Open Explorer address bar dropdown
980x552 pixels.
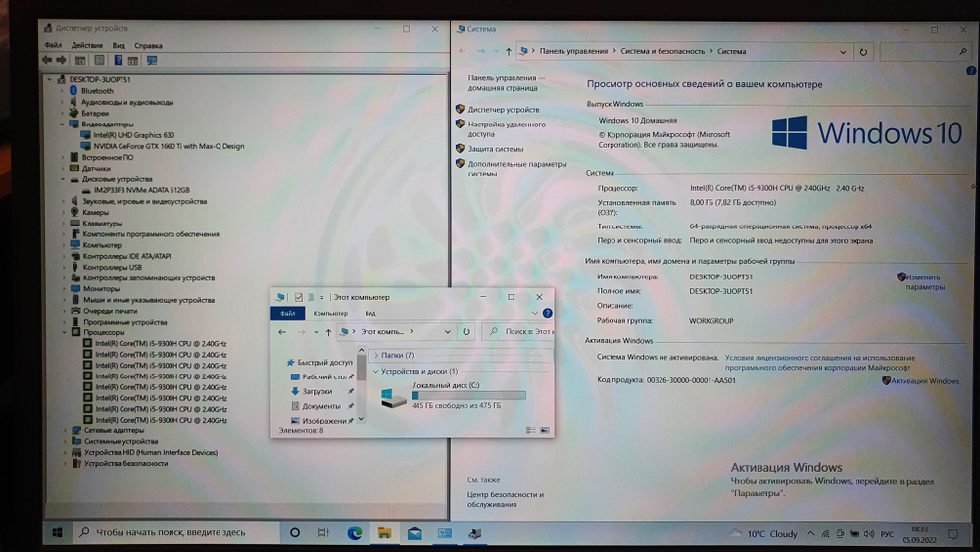pos(447,332)
